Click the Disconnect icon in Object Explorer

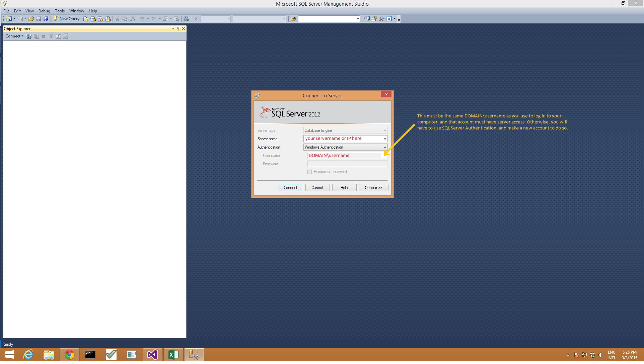[37, 36]
